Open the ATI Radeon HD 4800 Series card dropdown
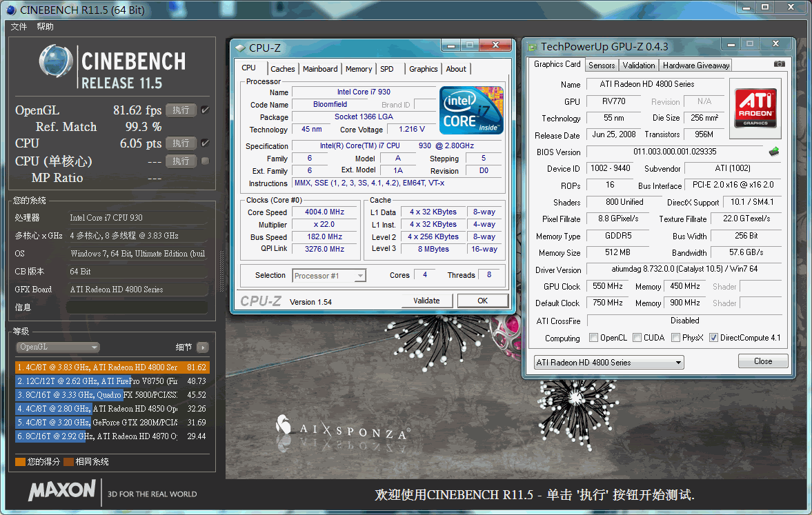 pos(608,363)
